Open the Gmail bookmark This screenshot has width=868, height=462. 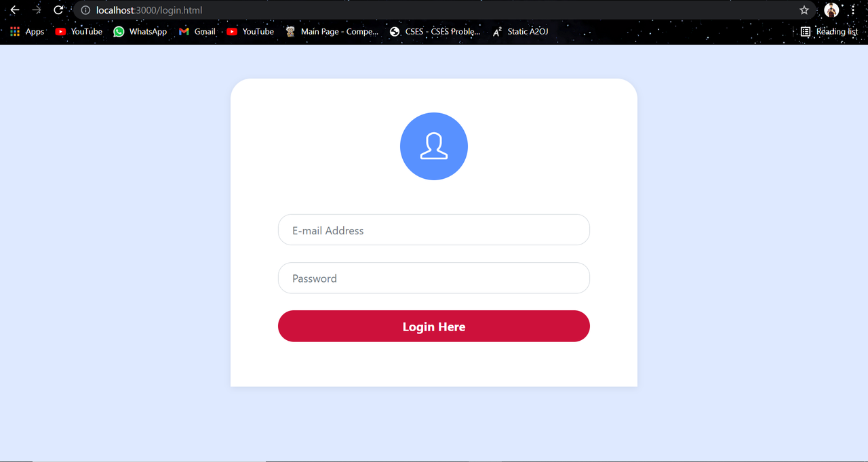point(197,31)
